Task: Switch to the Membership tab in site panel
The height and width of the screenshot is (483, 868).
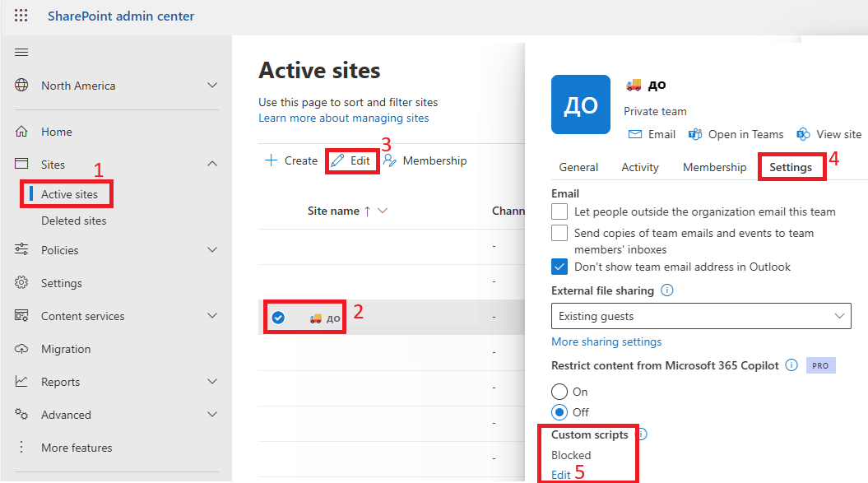Action: pos(715,167)
